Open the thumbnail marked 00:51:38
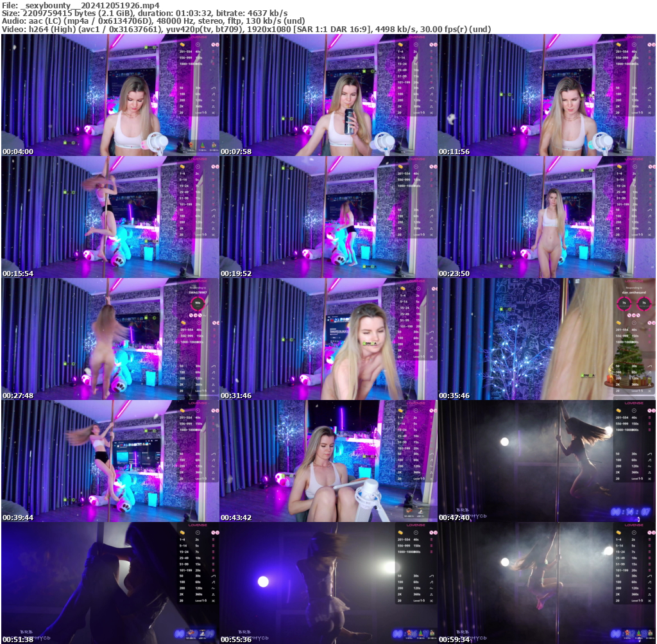 (x=110, y=583)
